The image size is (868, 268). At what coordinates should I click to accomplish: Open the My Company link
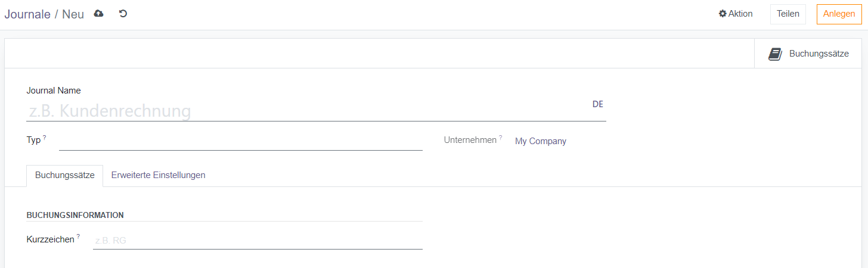(540, 141)
